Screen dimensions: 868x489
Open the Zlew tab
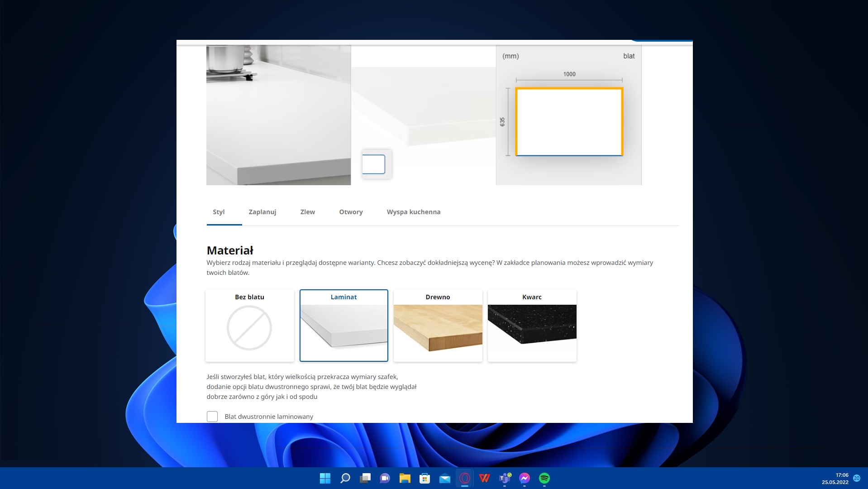[307, 212]
